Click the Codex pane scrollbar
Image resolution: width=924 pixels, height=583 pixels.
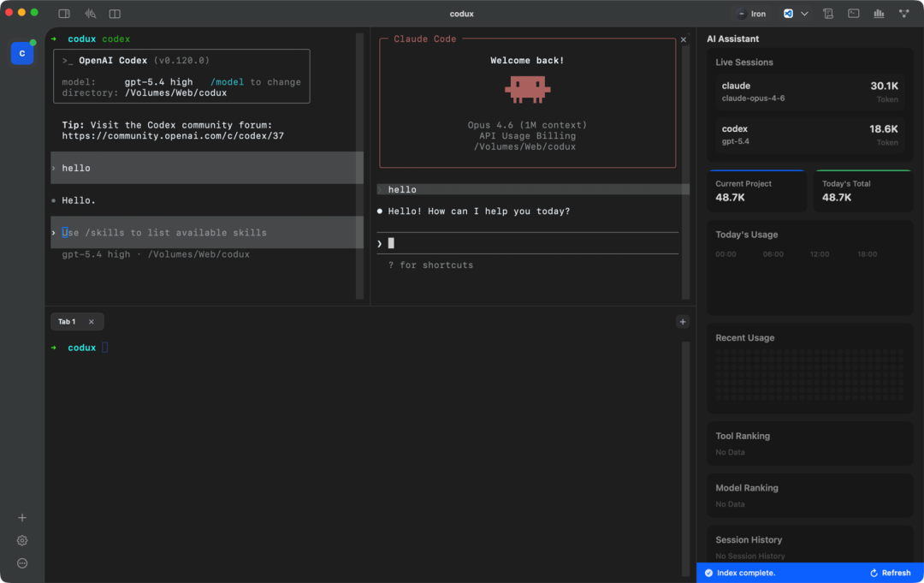359,166
